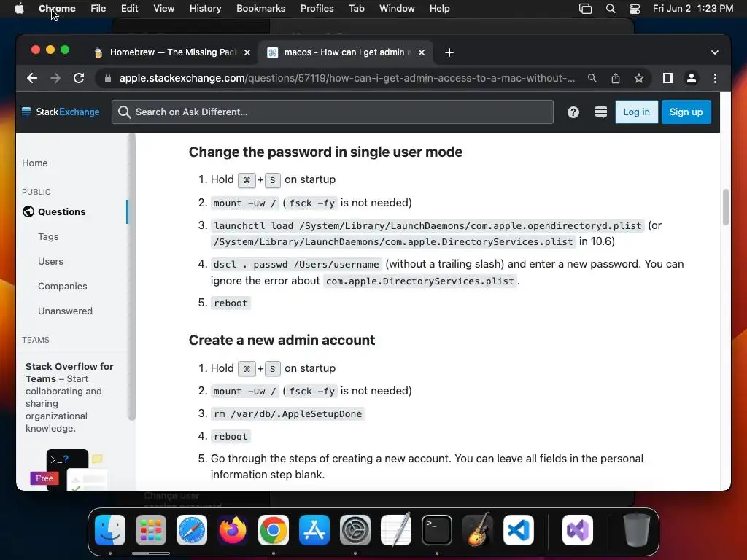
Task: Open new tab with plus button
Action: click(x=449, y=52)
